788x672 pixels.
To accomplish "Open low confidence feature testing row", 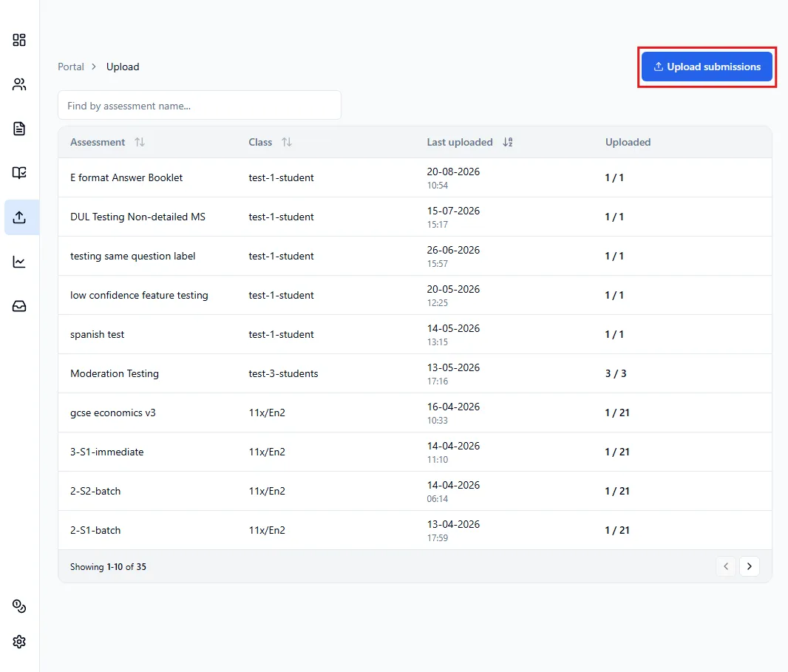I will coord(415,295).
